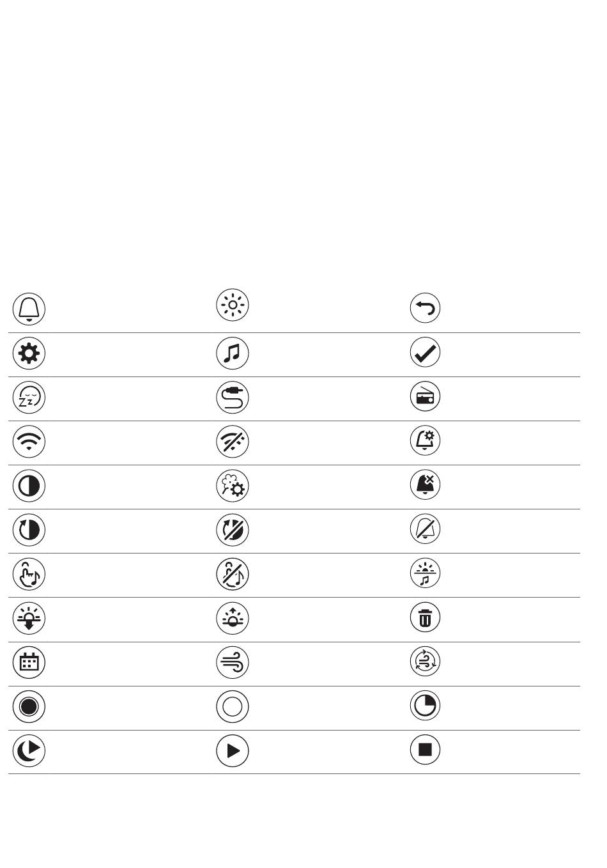Select the calendar icon
Image resolution: width=607 pixels, height=868 pixels.
coord(29,662)
